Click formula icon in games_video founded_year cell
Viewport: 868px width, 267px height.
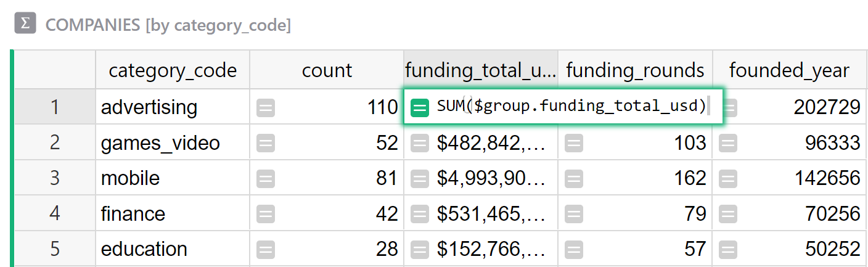(x=728, y=144)
